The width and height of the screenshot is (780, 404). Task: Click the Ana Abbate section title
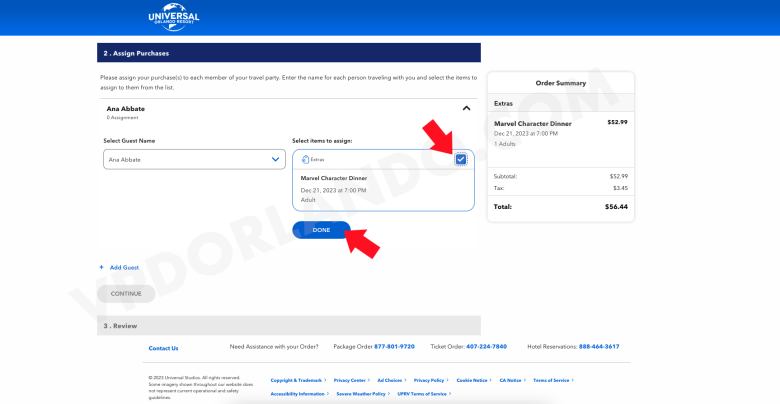click(x=125, y=108)
